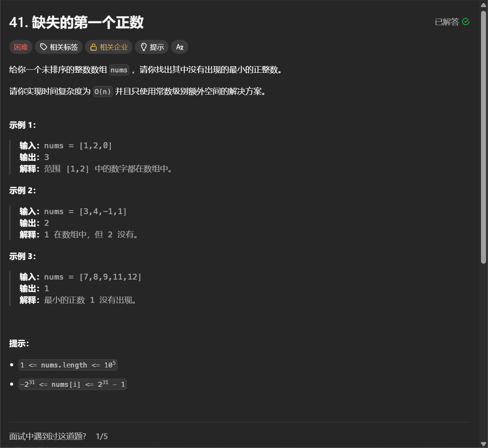Select the nums inline code chip

coord(119,70)
